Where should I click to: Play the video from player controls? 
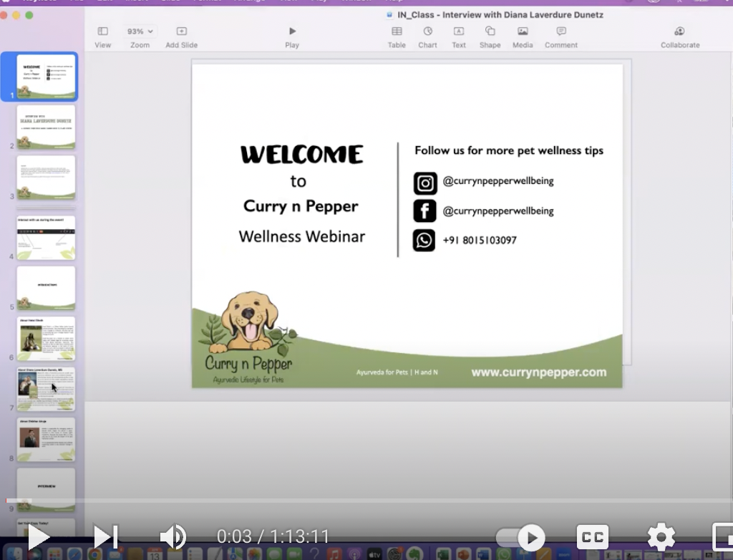pos(39,537)
